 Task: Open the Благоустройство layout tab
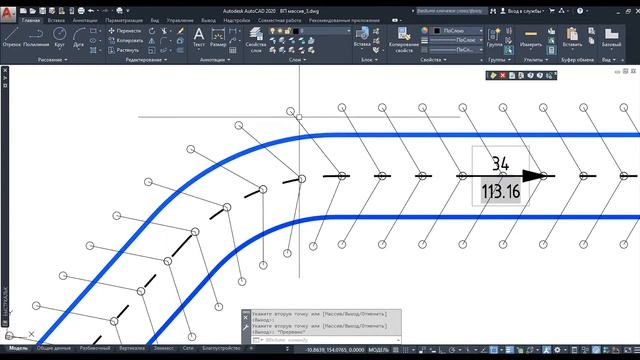point(221,348)
